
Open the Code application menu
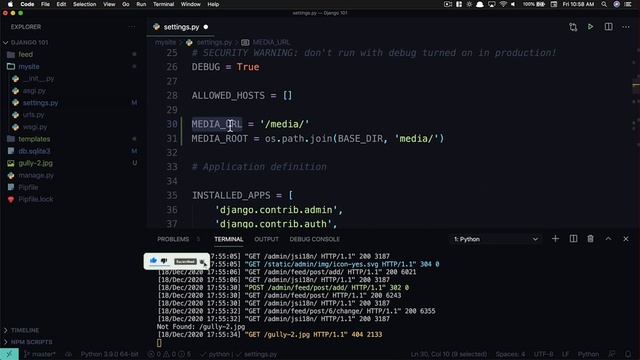(27, 4)
